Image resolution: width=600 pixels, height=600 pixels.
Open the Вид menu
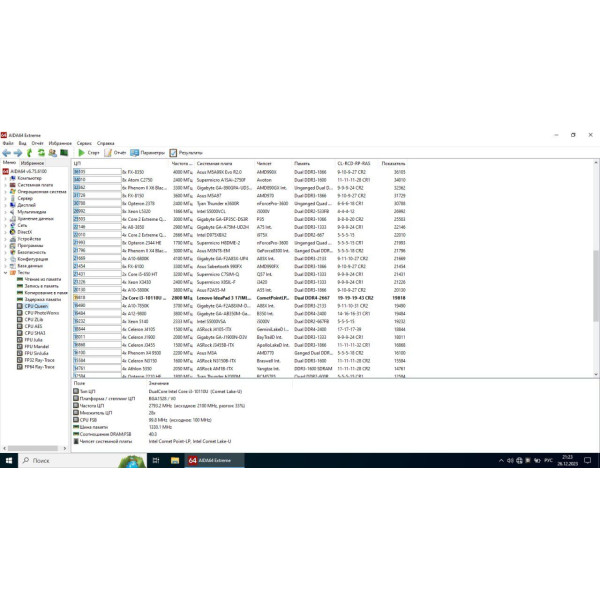click(x=23, y=143)
